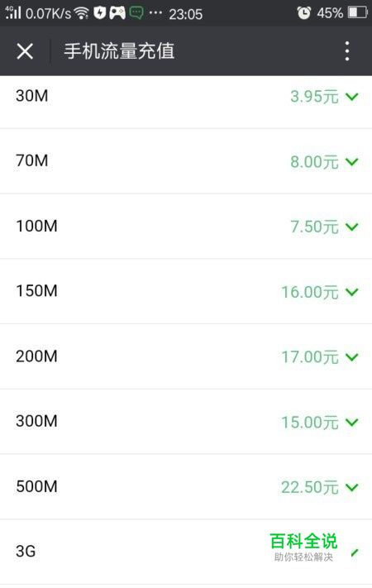Viewport: 372px width, 588px height.
Task: Expand the 8.00元 price chevron
Action: click(x=352, y=161)
